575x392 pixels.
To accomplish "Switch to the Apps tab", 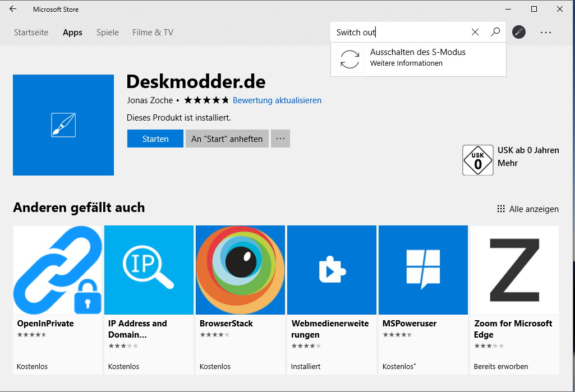I will 72,33.
